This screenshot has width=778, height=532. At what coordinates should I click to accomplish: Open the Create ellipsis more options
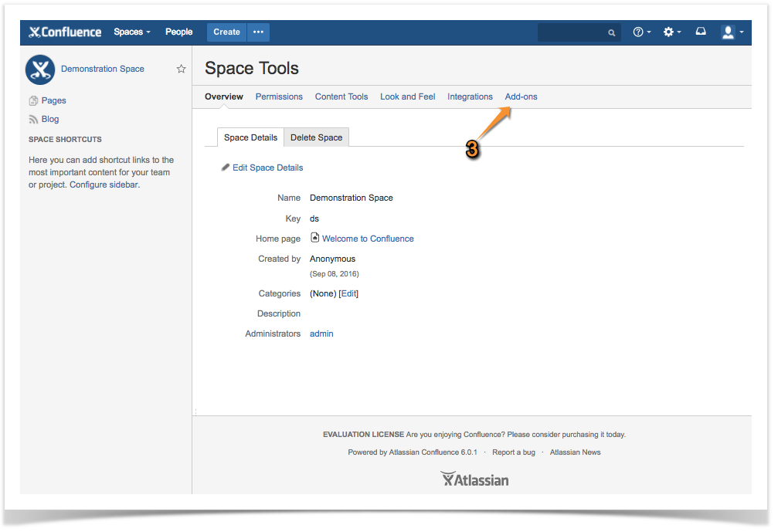(x=258, y=32)
